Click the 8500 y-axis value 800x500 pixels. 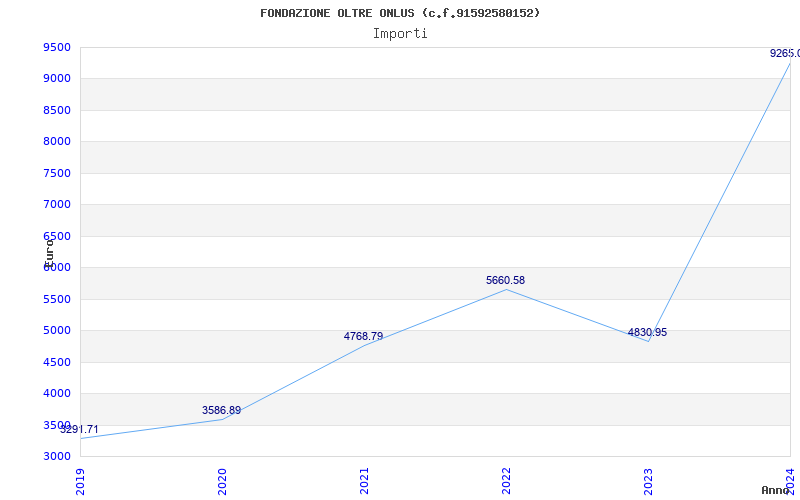pos(57,110)
